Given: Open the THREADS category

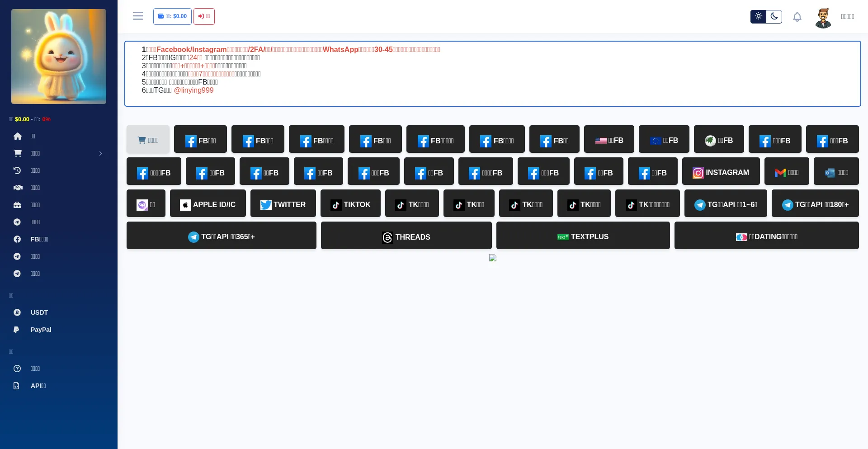Looking at the screenshot, I should click(406, 236).
